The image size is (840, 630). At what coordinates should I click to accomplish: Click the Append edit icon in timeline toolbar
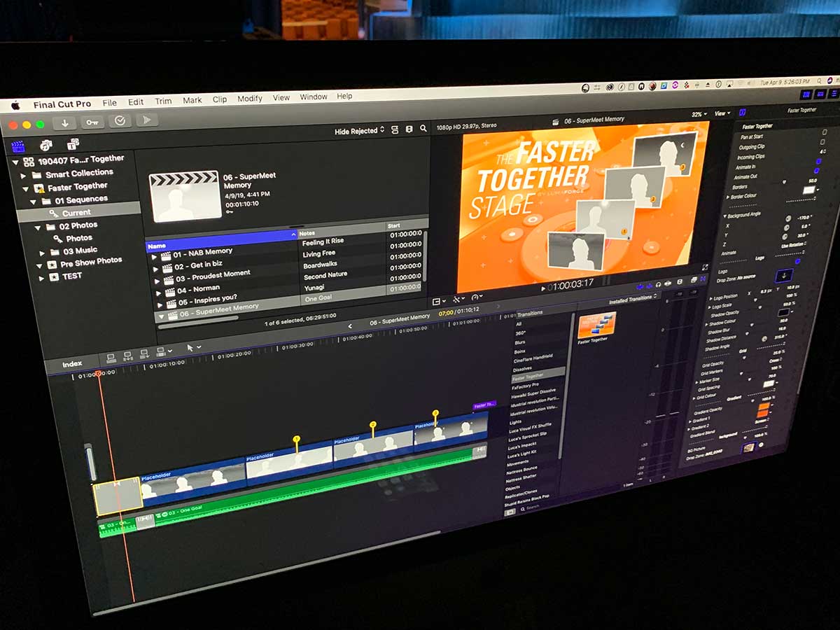point(146,354)
